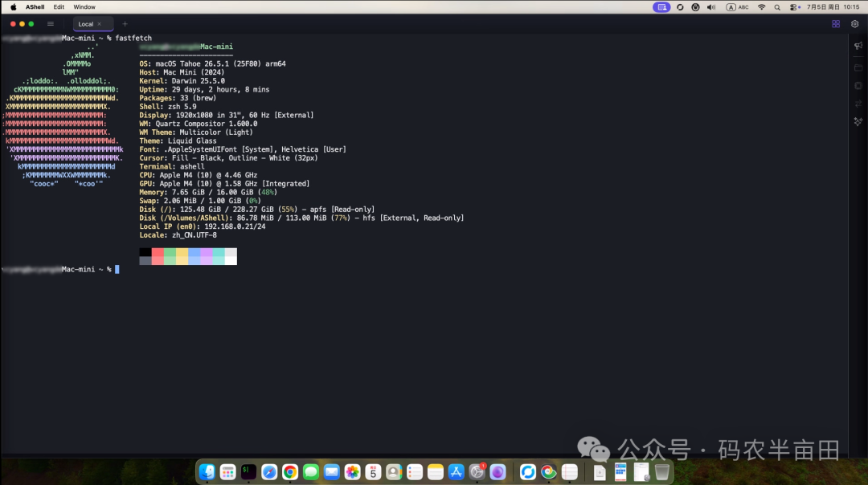Open System Settings with badge in Dock

[477, 471]
